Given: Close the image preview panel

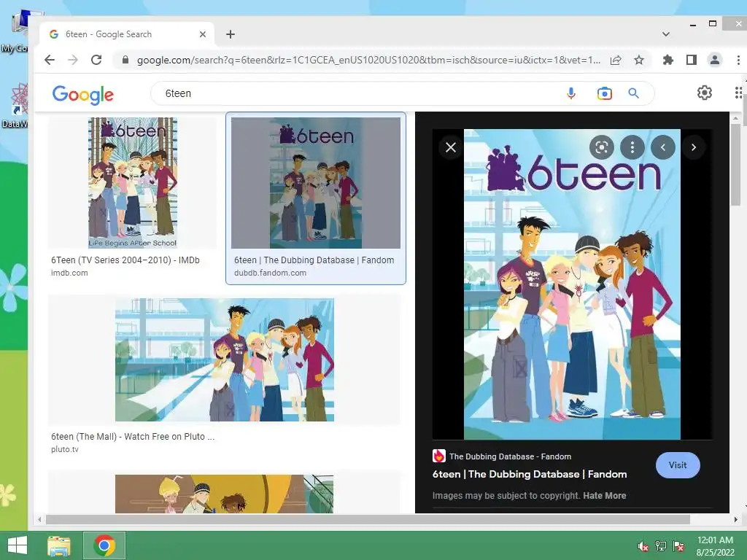Looking at the screenshot, I should [451, 147].
